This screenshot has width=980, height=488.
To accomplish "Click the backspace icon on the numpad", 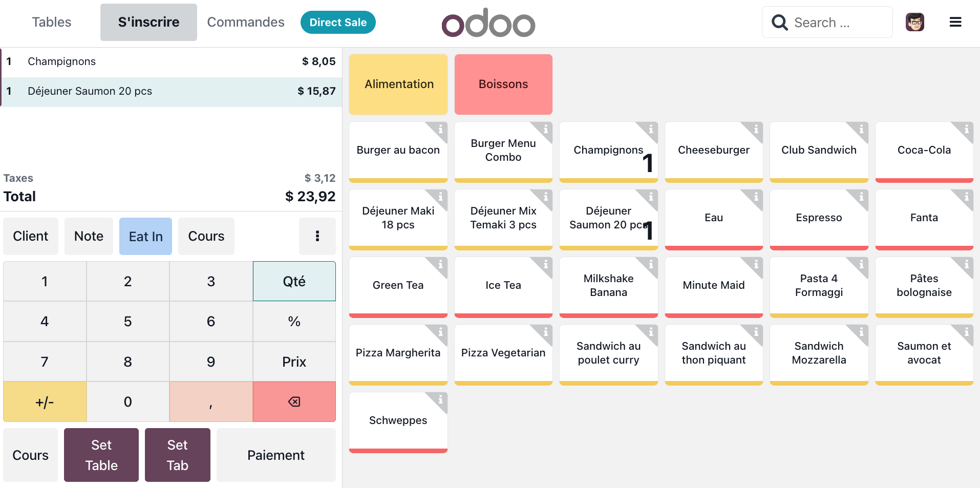I will coord(294,402).
